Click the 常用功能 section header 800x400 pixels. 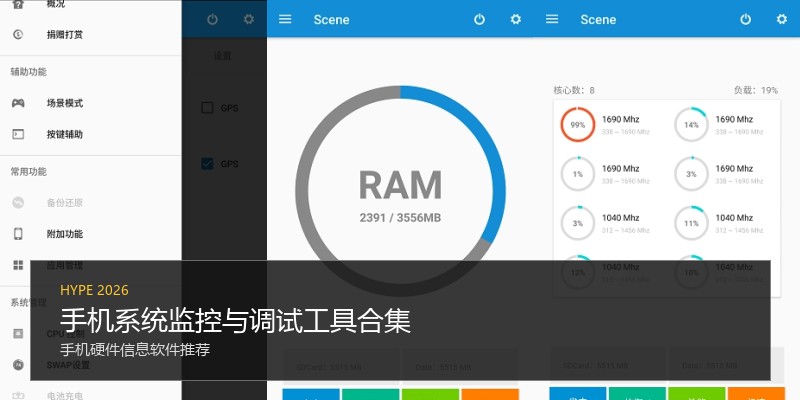29,171
